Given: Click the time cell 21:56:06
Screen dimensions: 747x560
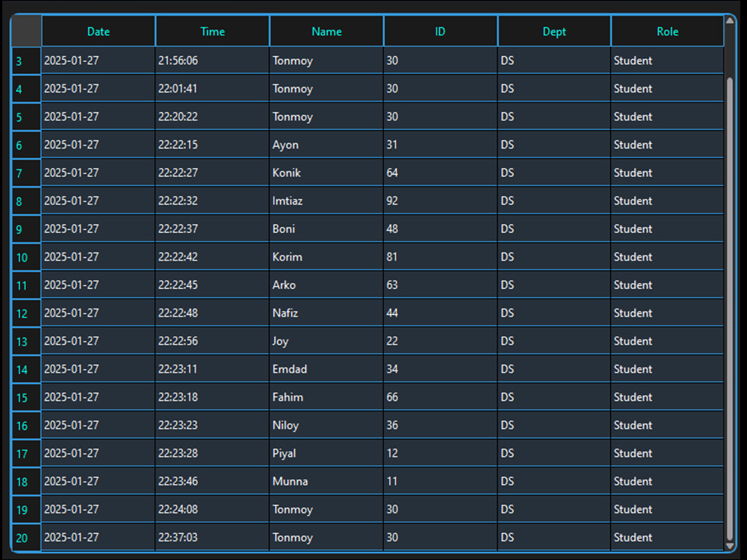Looking at the screenshot, I should coord(212,60).
